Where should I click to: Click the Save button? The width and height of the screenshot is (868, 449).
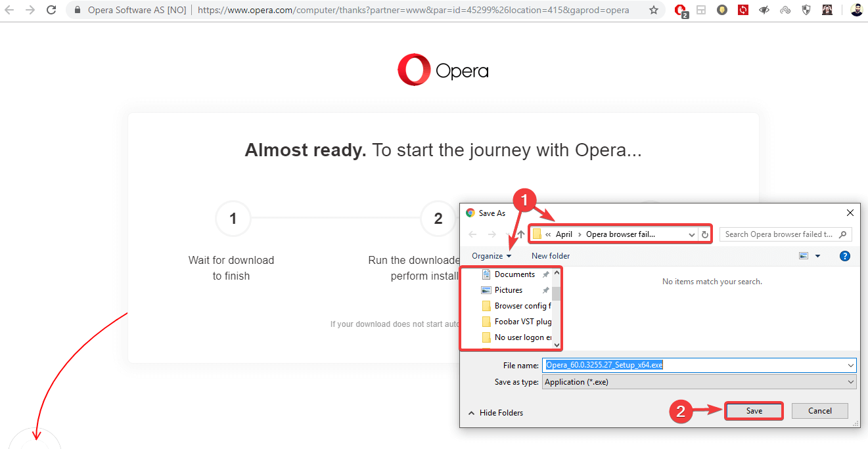[754, 411]
